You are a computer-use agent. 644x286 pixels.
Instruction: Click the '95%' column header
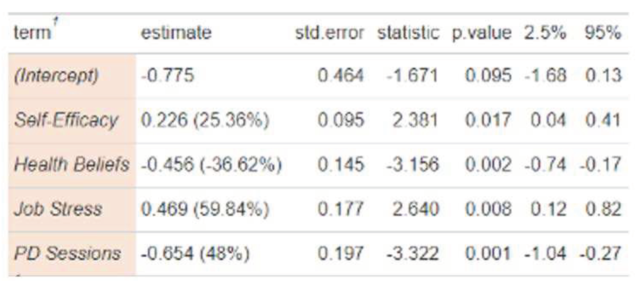tap(603, 33)
